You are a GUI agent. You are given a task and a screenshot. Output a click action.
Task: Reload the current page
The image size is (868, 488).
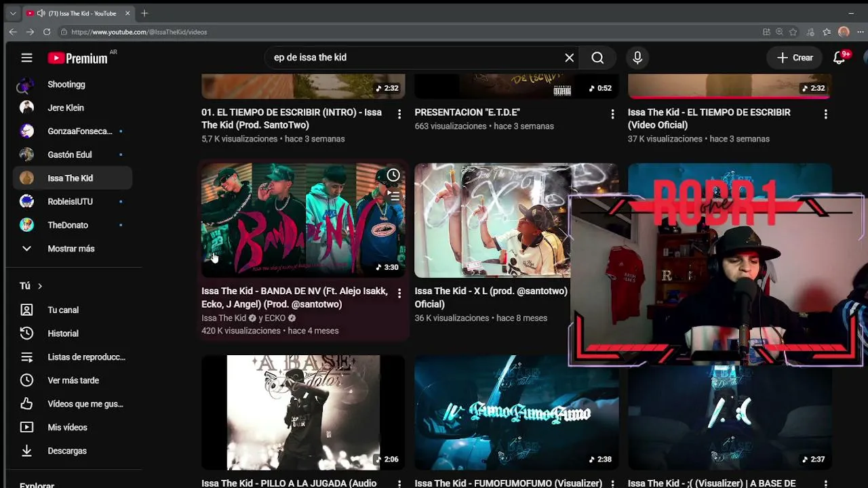(47, 32)
